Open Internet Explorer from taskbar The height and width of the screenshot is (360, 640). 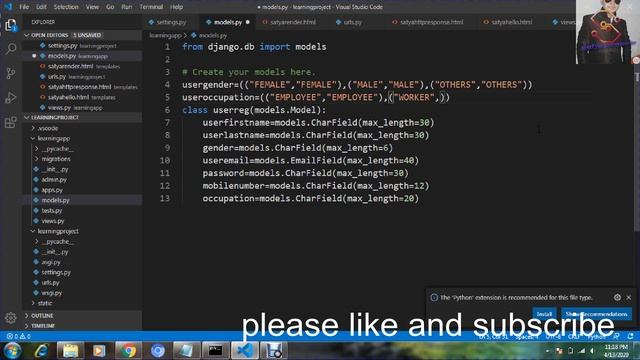pos(41,351)
